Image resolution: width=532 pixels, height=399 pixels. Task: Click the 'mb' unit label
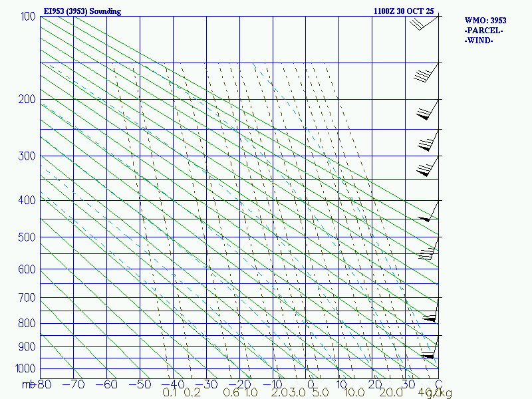click(x=28, y=385)
